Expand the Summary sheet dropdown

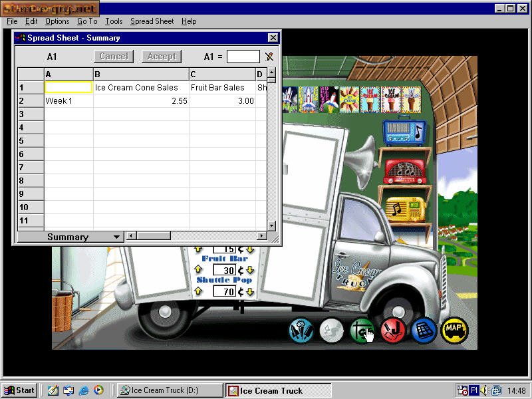click(x=117, y=237)
